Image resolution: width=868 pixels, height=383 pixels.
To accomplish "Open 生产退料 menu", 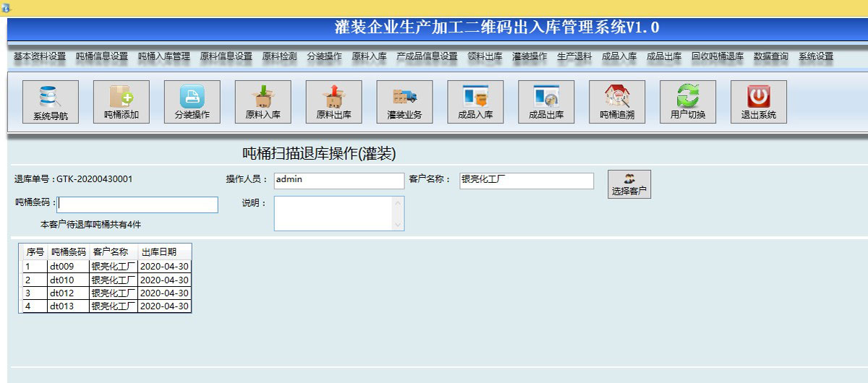I will tap(574, 56).
